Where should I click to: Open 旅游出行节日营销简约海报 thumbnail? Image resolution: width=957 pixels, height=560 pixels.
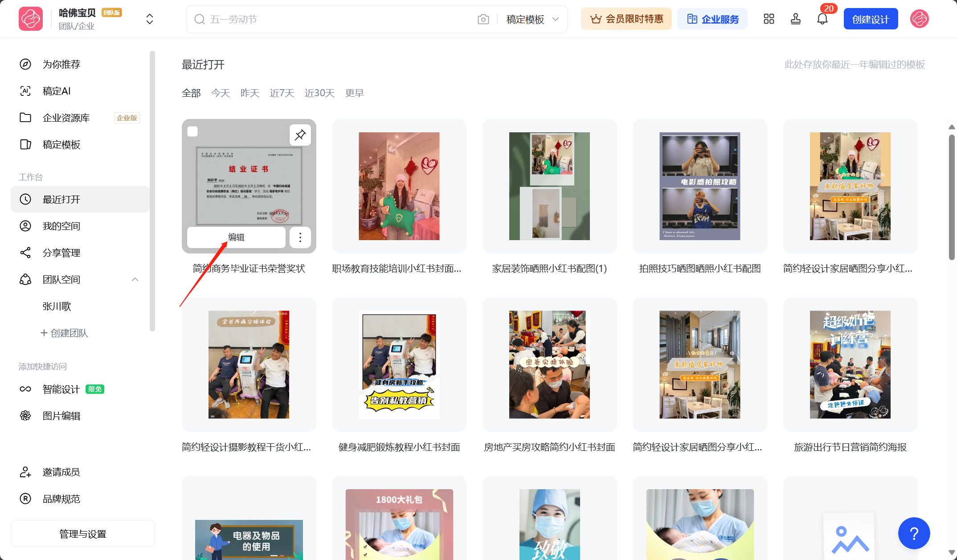pos(850,364)
